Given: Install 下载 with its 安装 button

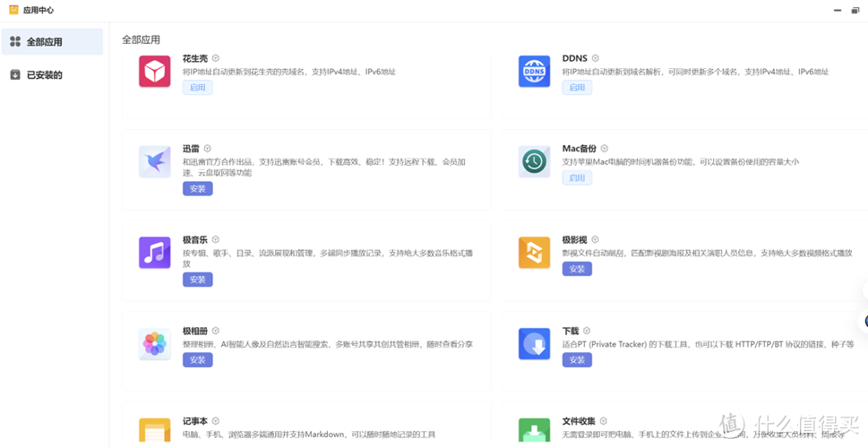Looking at the screenshot, I should click(578, 360).
